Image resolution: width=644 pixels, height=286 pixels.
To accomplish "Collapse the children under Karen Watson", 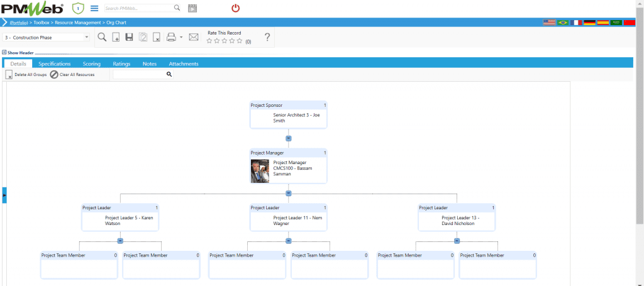I will tap(120, 241).
